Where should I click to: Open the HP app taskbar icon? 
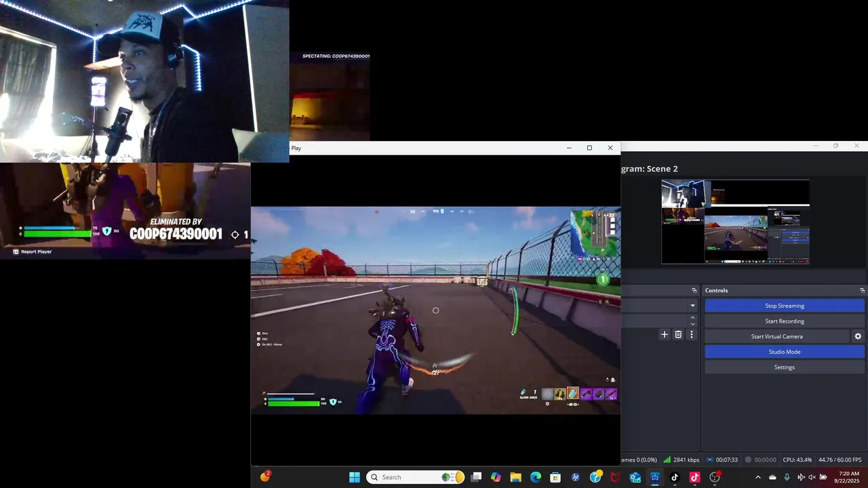(x=576, y=477)
